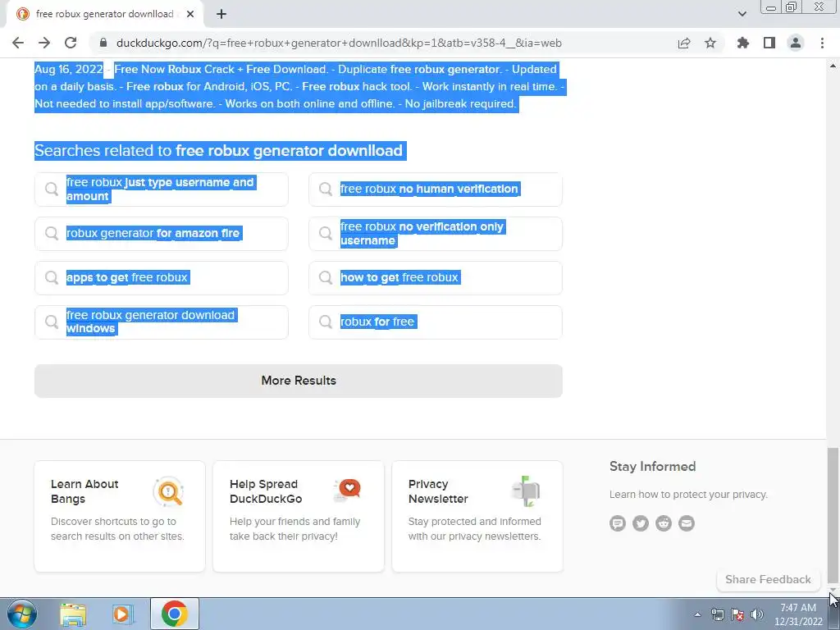
Task: Click the page vertical scrollbar thumb
Action: click(x=833, y=514)
